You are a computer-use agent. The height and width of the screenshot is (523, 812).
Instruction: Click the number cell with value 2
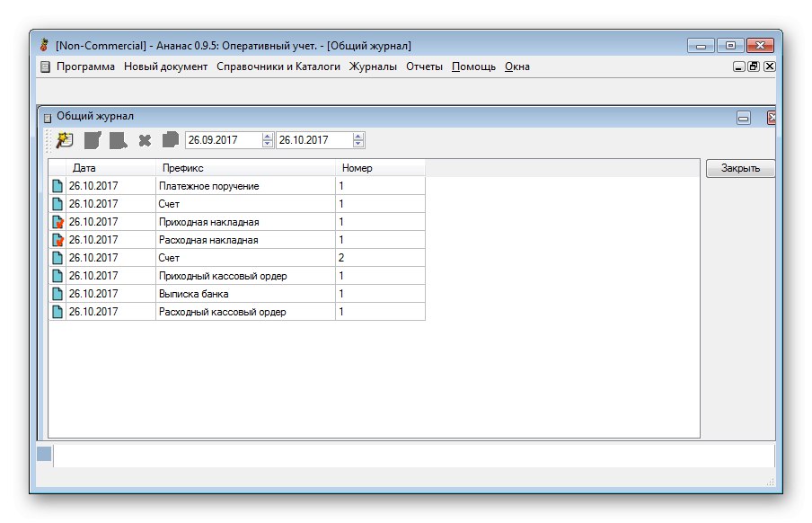[380, 258]
